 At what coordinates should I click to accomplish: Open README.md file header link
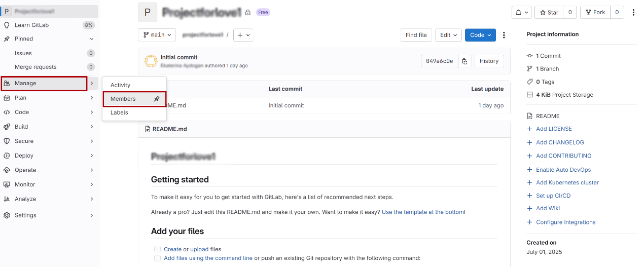[169, 129]
